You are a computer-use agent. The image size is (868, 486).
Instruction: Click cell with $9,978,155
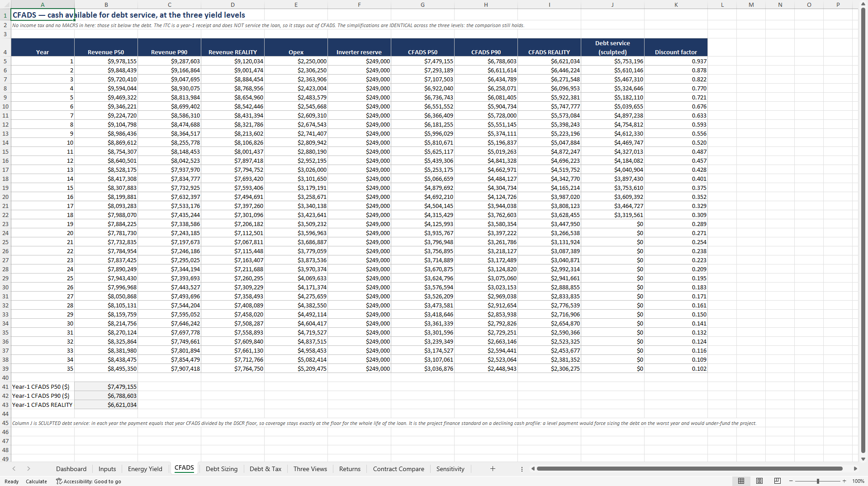click(106, 61)
